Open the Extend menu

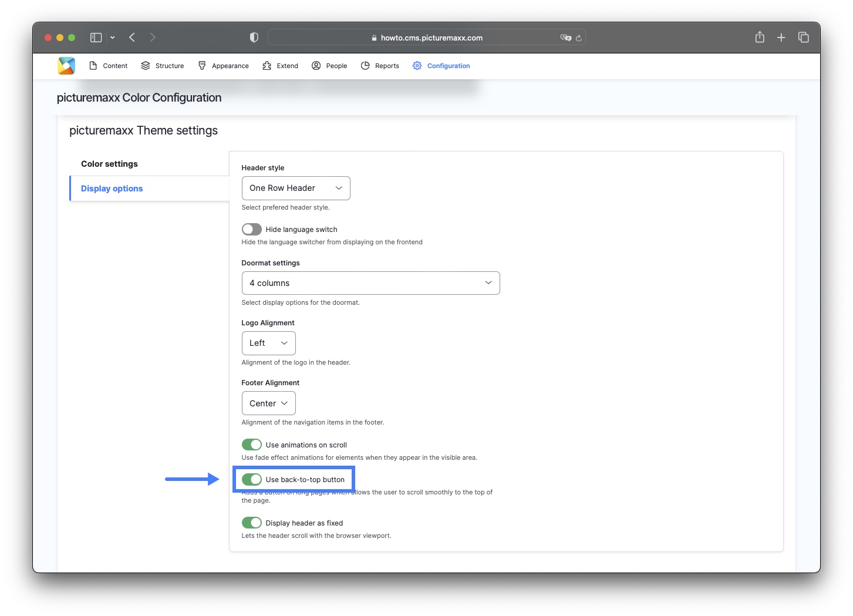(x=281, y=66)
